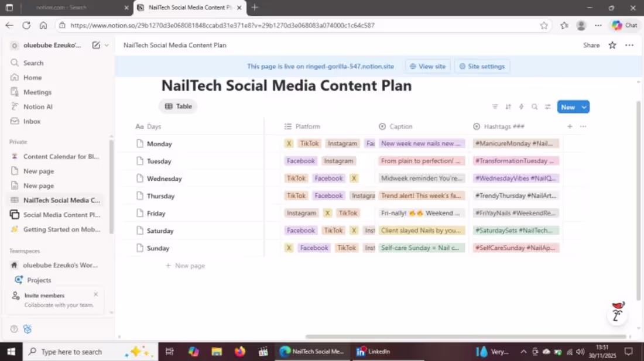Open the Wednesday row

[x=165, y=179]
